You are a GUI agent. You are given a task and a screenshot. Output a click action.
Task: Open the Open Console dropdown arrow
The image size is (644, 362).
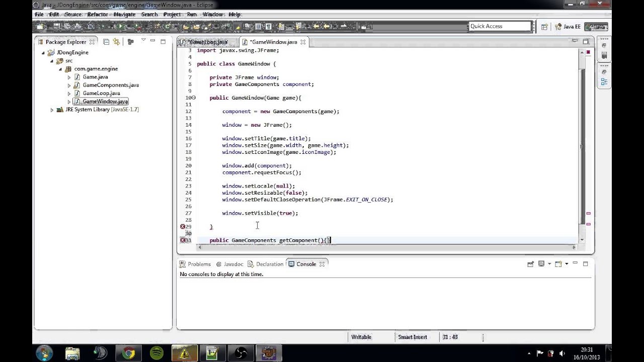(566, 264)
